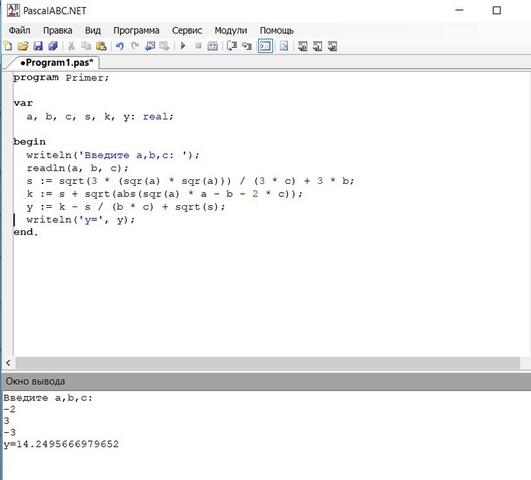Screen dimensions: 531x480
Task: Copy selection toolbar icon
Action: [86, 46]
